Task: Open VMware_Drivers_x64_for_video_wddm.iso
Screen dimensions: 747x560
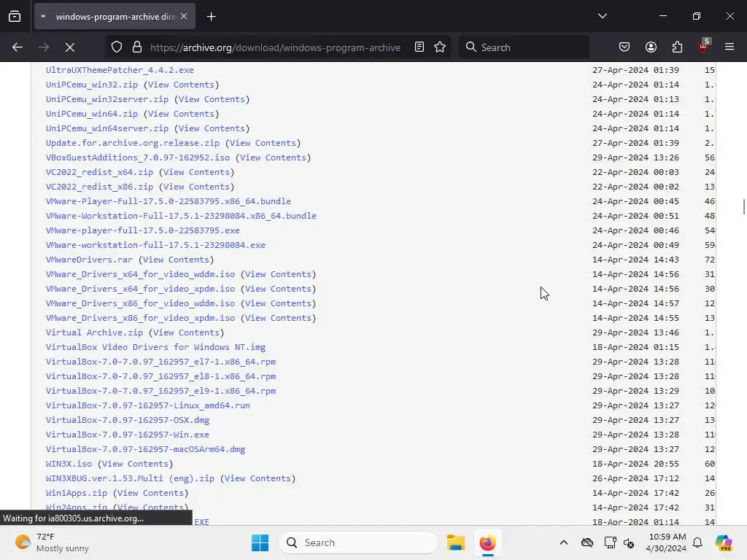Action: tap(140, 274)
